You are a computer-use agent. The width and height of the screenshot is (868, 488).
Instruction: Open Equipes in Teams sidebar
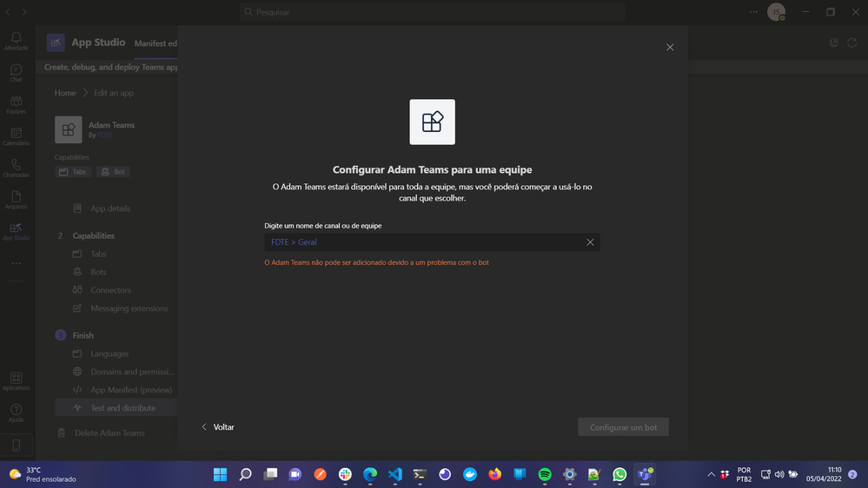click(x=16, y=104)
